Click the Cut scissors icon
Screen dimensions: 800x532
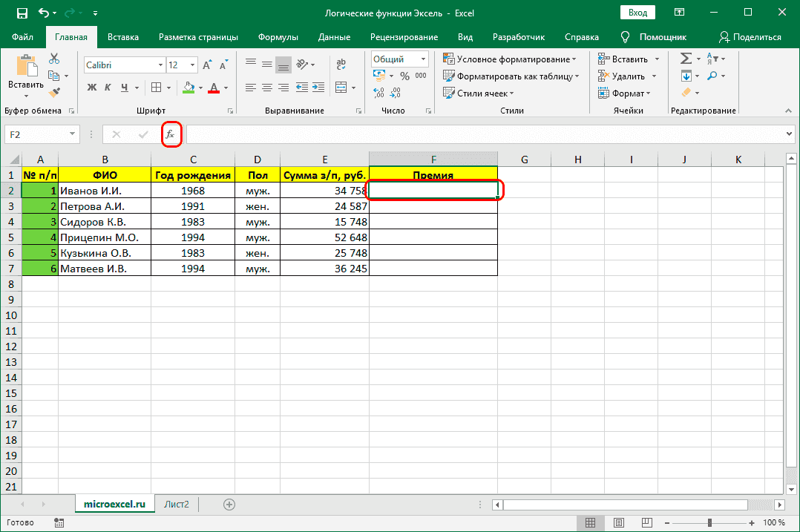pos(54,59)
